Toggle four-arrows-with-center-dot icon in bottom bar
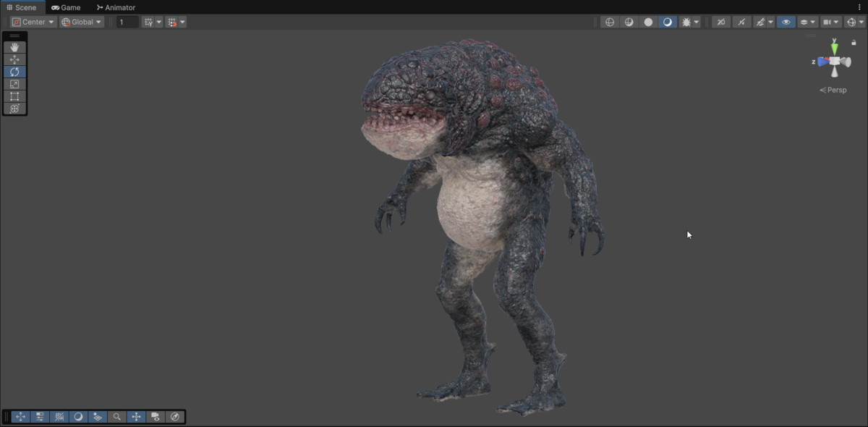The image size is (868, 427). pyautogui.click(x=136, y=417)
